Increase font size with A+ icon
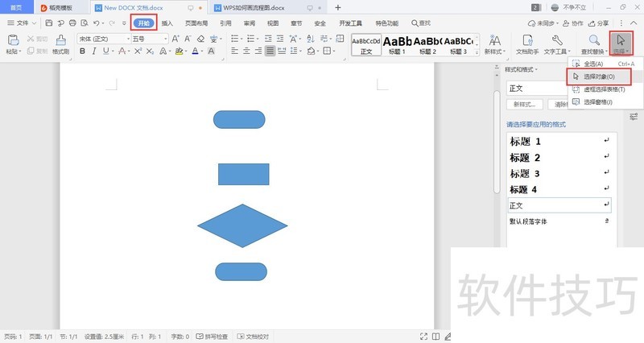The width and height of the screenshot is (644, 343). click(175, 39)
